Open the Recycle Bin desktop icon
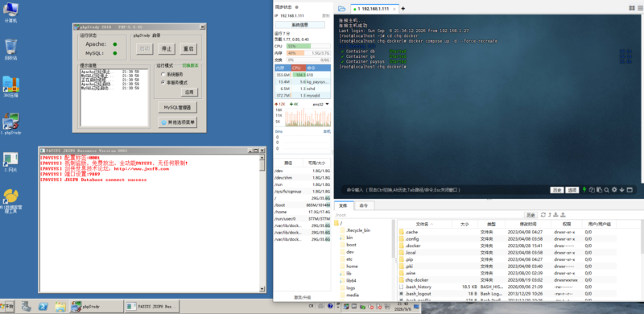 (10, 49)
